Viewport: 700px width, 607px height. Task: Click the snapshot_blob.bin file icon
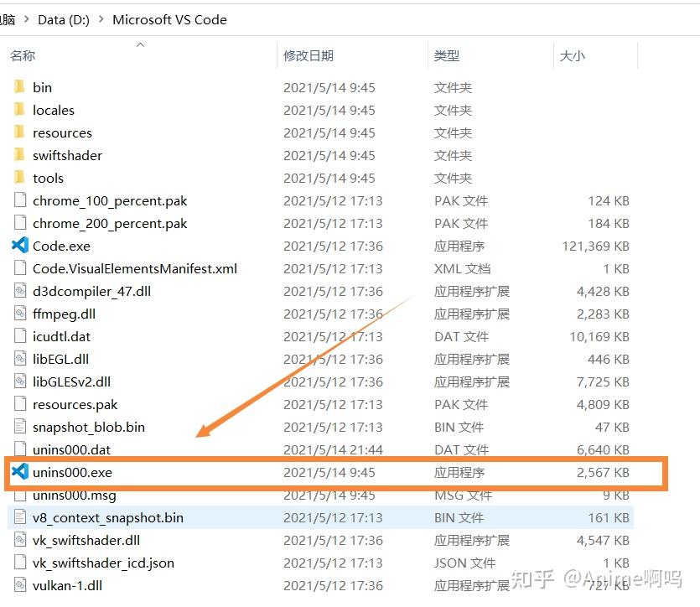(x=19, y=427)
